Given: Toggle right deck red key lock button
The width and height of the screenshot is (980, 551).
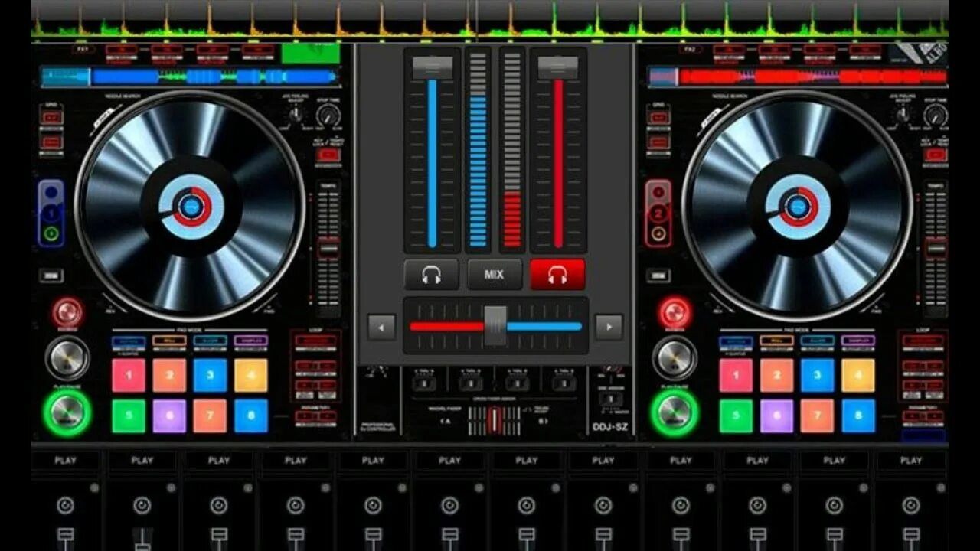Looking at the screenshot, I should 935,155.
